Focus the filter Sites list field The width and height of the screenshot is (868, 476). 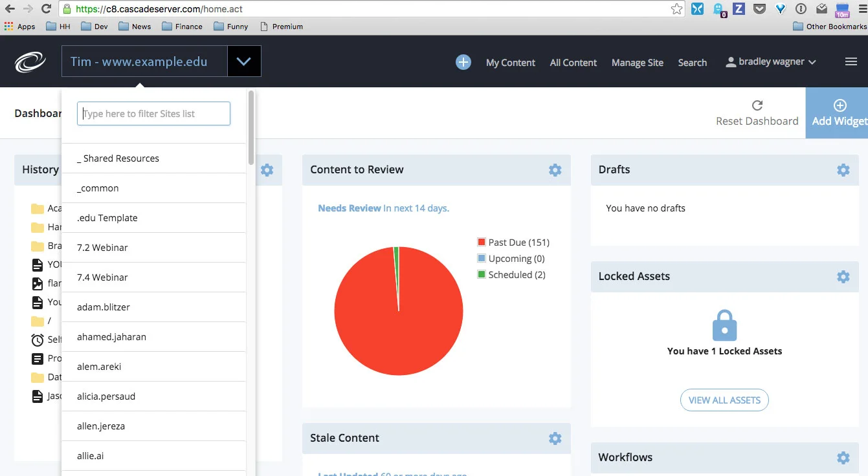click(x=153, y=114)
